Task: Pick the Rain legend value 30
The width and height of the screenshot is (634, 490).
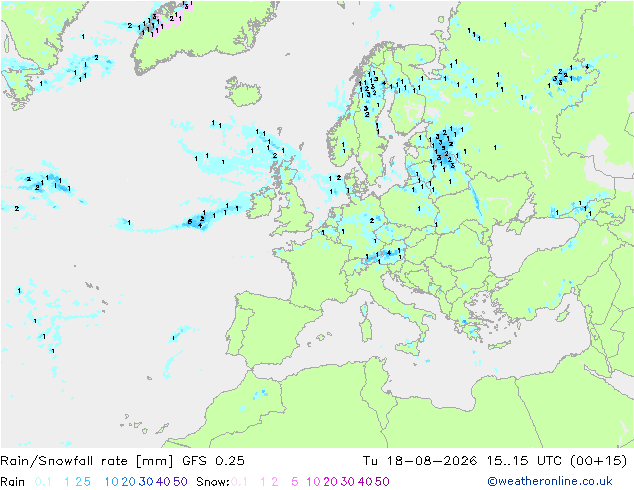Action: [146, 482]
